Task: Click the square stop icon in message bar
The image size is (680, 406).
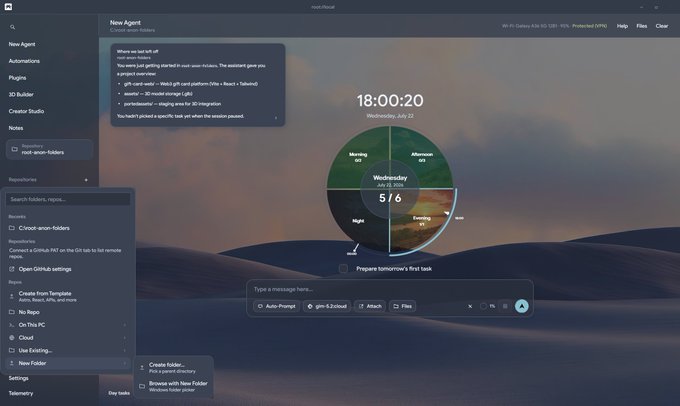Action: [x=505, y=306]
